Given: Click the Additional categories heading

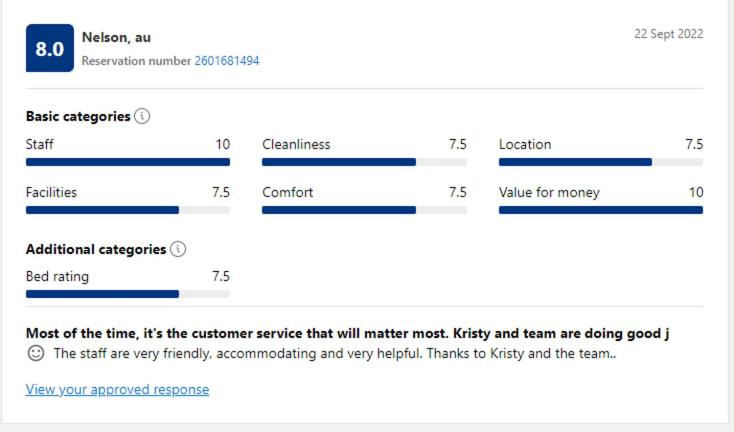Looking at the screenshot, I should [x=96, y=249].
